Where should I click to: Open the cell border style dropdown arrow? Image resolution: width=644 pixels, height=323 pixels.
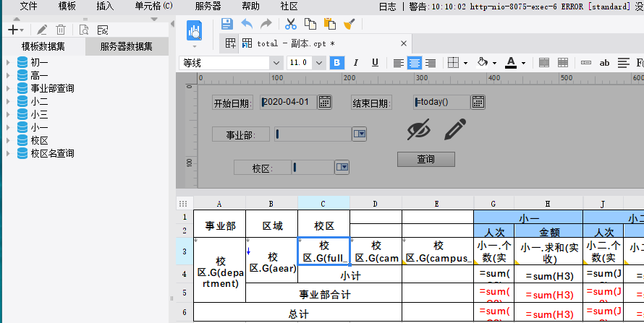point(465,63)
